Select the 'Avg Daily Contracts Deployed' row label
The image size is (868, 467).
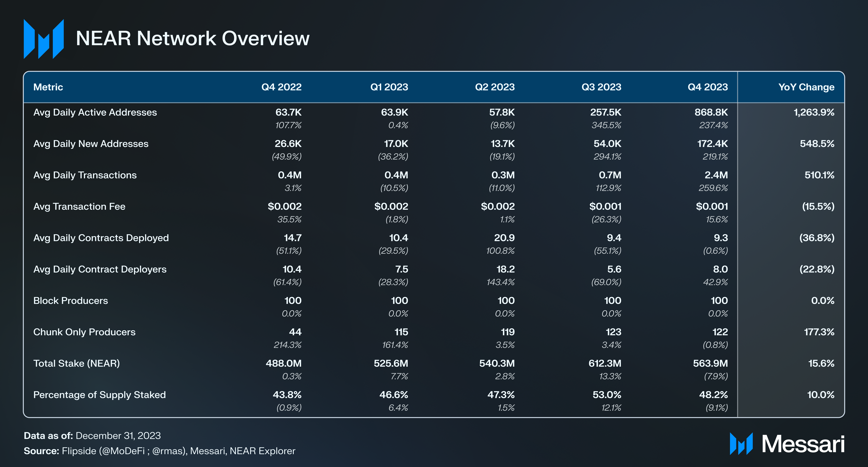click(x=101, y=238)
